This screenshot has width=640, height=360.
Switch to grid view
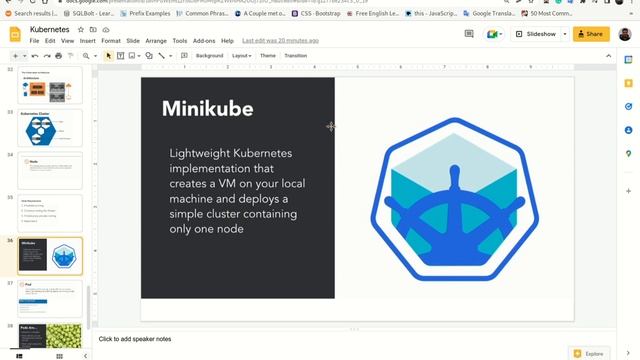(x=59, y=356)
